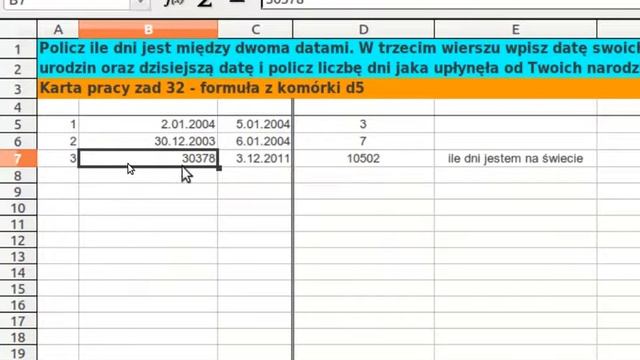Screen dimensions: 640x360
Task: Select row header 14
Action: click(18, 273)
